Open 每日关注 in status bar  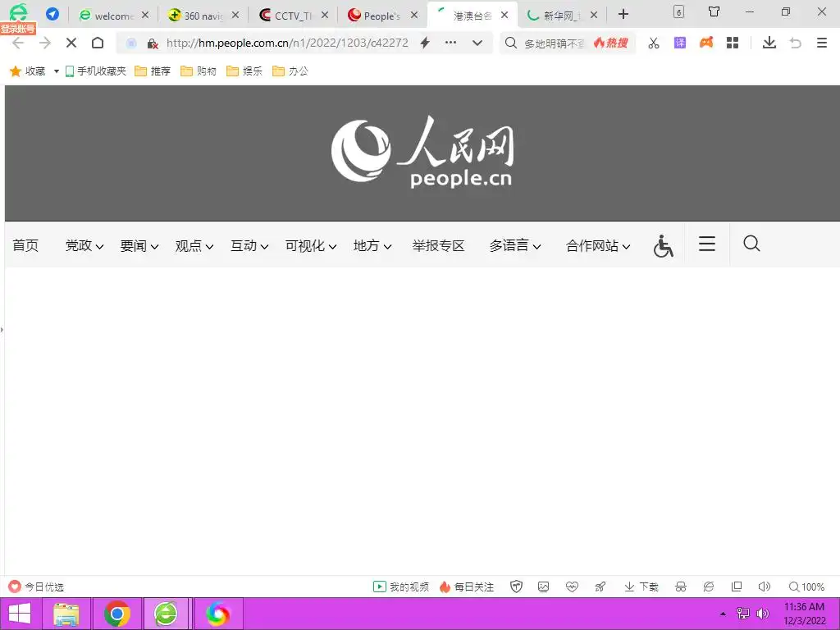467,587
